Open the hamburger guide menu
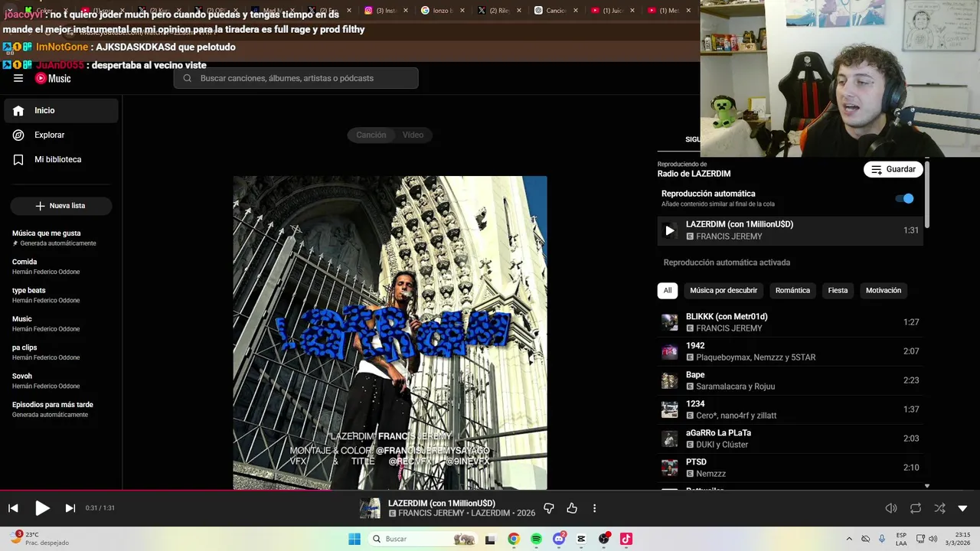The image size is (980, 551). pos(18,78)
